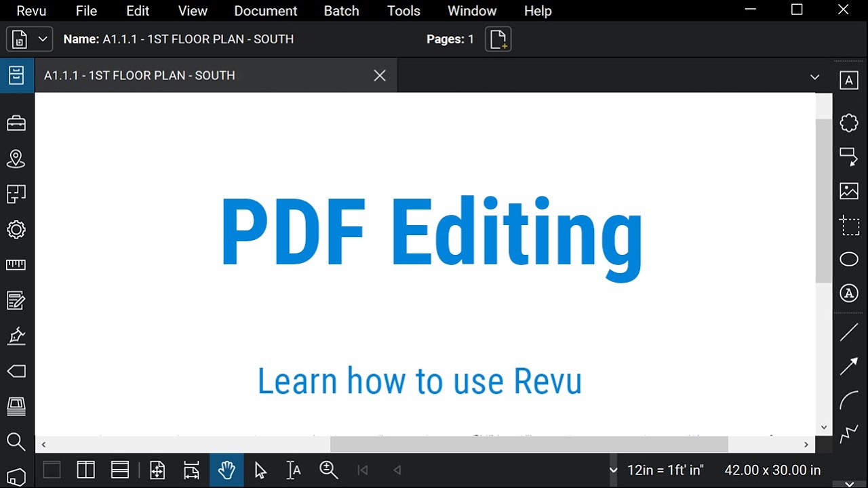The height and width of the screenshot is (488, 868).
Task: Open the 3D model panel icon
Action: tap(16, 476)
